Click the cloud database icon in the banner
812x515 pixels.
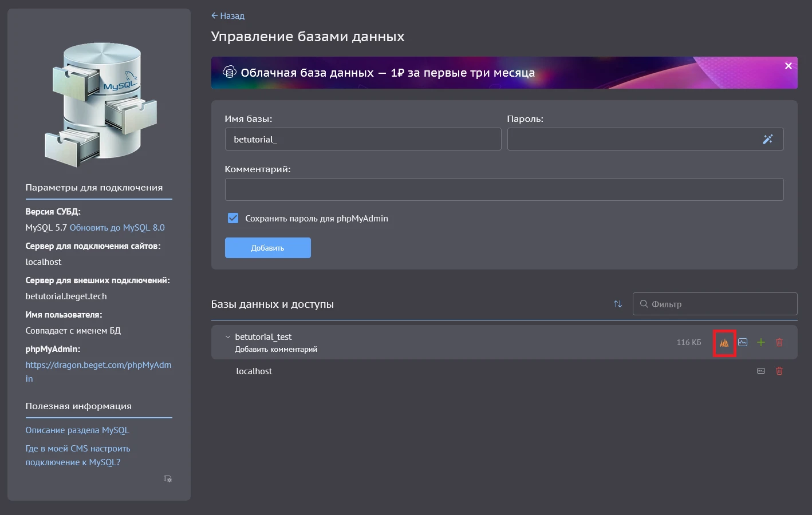tap(230, 72)
